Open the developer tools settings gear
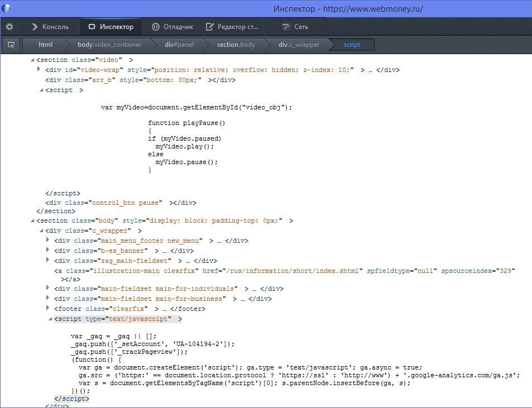Screen dimensions: 532x408 coord(9,27)
